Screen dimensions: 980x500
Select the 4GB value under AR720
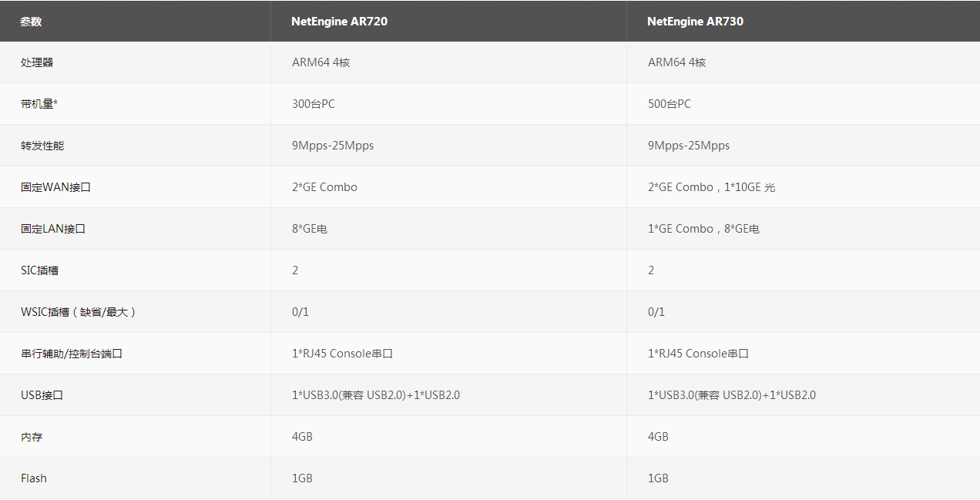click(302, 437)
